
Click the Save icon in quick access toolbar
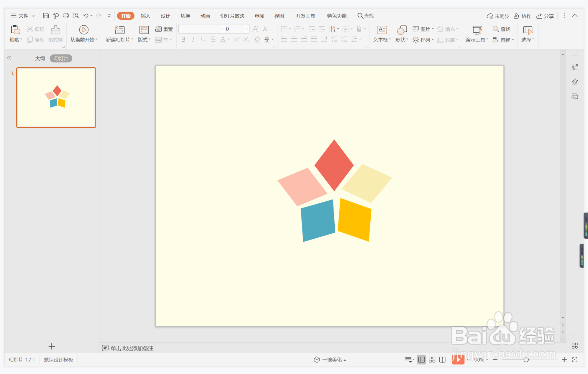tap(46, 16)
